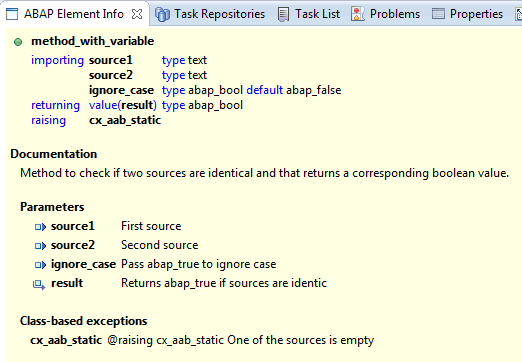Click the 'returning' keyword
The image size is (522, 362).
[x=55, y=105]
